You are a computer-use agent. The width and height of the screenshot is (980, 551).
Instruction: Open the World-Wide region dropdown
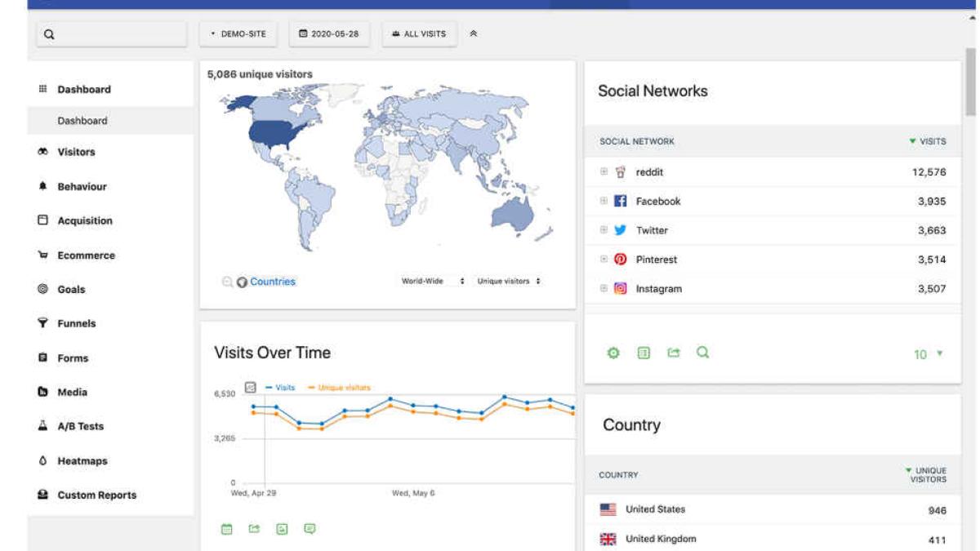pyautogui.click(x=433, y=281)
